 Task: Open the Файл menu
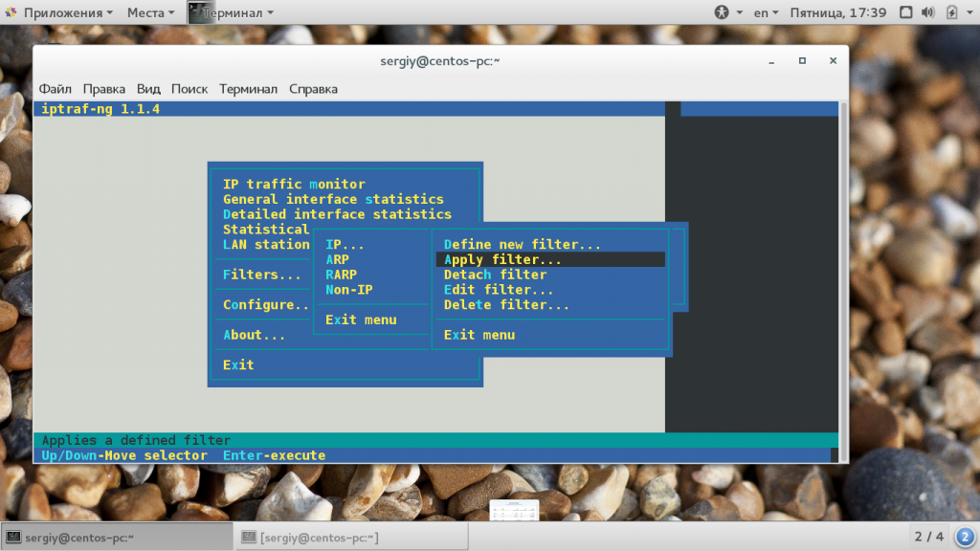[x=55, y=89]
